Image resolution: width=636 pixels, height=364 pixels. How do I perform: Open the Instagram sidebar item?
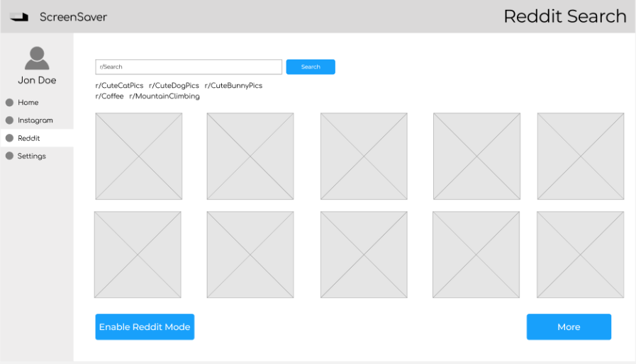[x=37, y=120]
